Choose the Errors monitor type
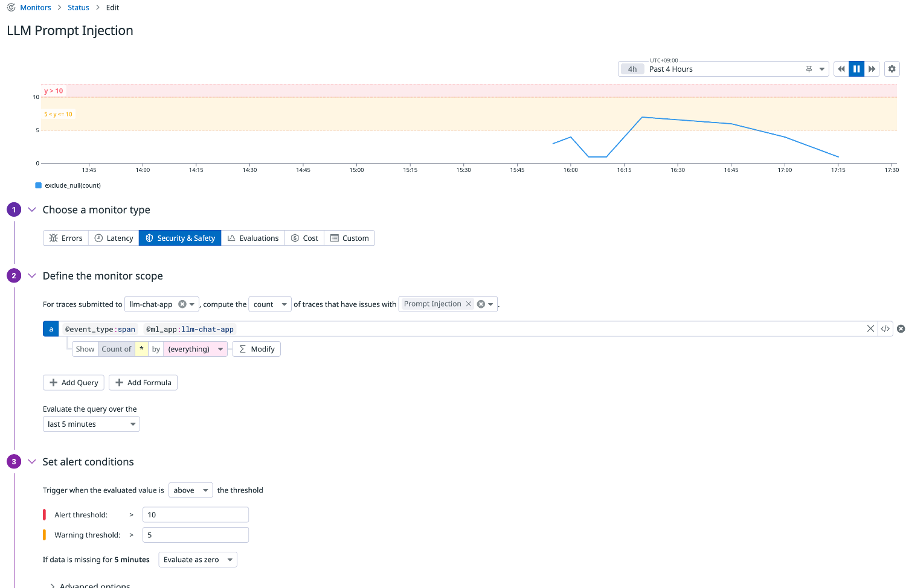Viewport: 906px width, 588px height. click(66, 238)
